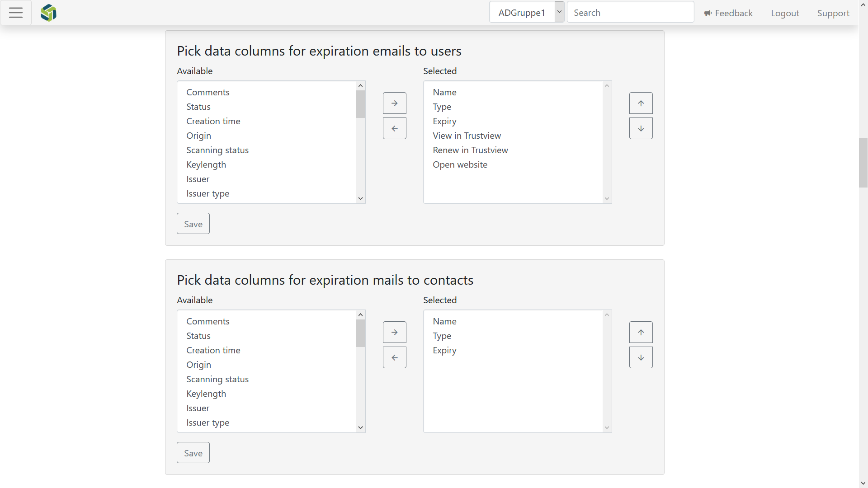Select Keylength in user emails Available list

click(x=267, y=164)
